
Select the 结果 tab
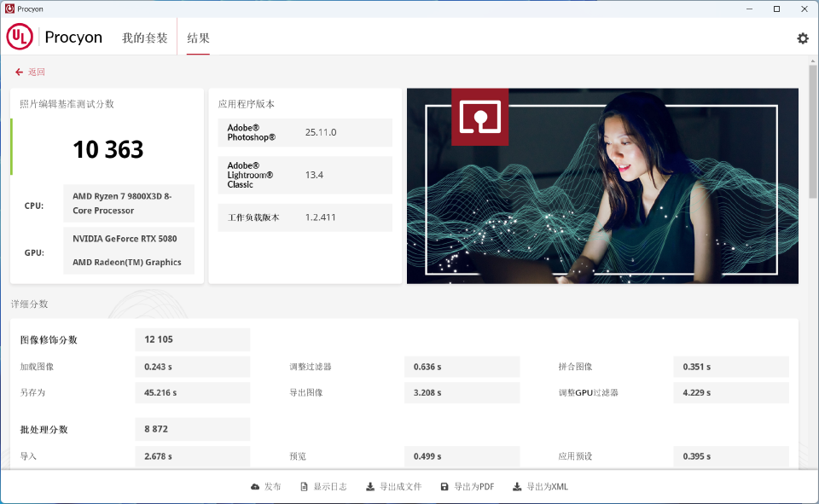(199, 38)
